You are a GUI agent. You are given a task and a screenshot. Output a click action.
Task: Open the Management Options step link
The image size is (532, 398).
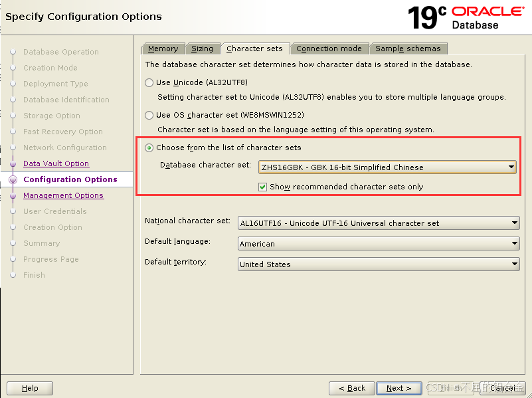click(64, 195)
